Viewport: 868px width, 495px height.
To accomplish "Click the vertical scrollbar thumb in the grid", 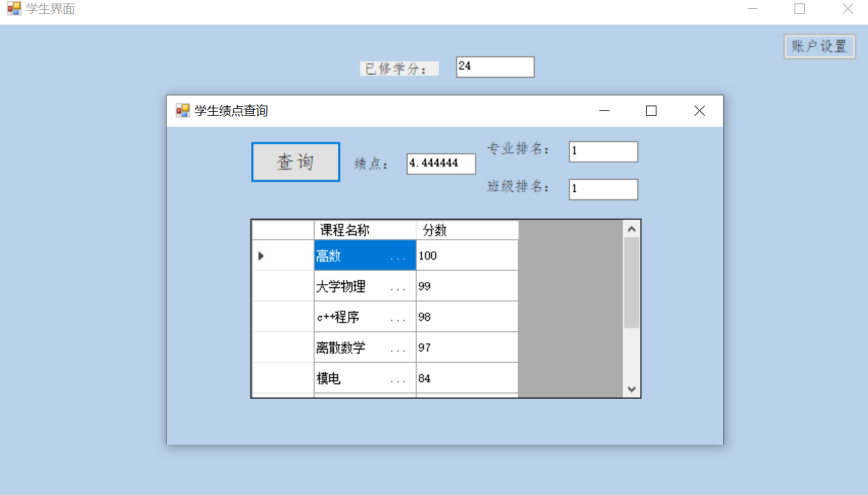I will 632,282.
